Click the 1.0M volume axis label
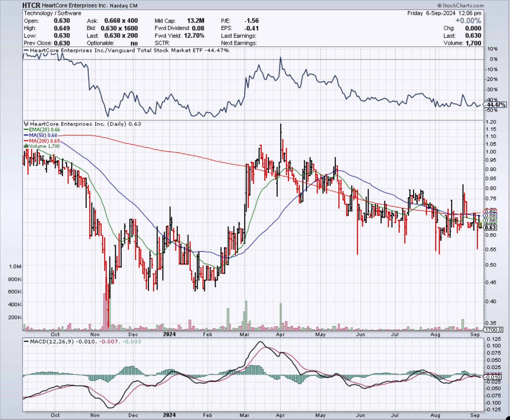Screen dimensions: 510x420 tap(15, 266)
